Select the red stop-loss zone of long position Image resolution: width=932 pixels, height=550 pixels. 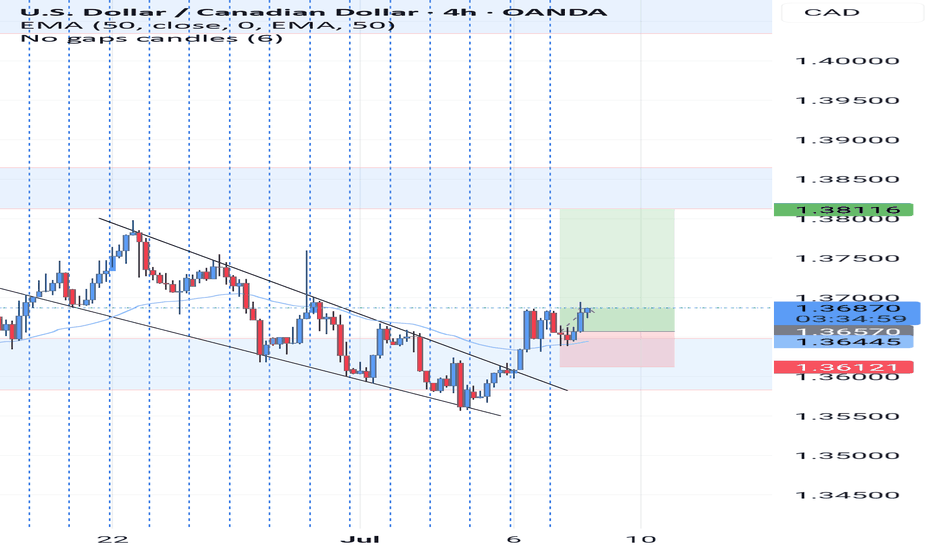(x=617, y=349)
